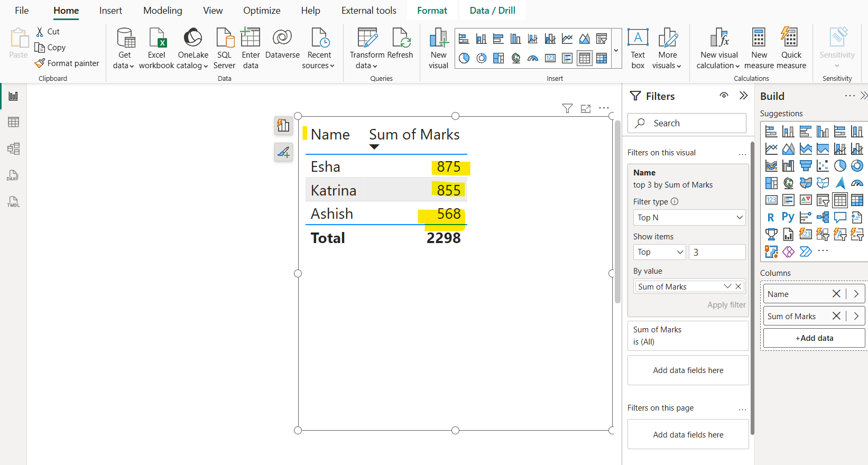This screenshot has width=868, height=465.
Task: Switch to the Modeling ribbon tab
Action: click(162, 11)
